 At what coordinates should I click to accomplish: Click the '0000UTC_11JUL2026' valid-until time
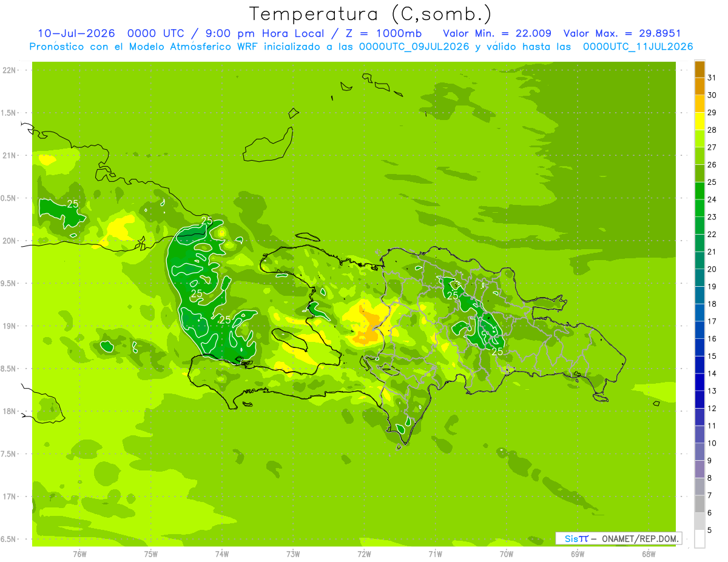pyautogui.click(x=638, y=47)
